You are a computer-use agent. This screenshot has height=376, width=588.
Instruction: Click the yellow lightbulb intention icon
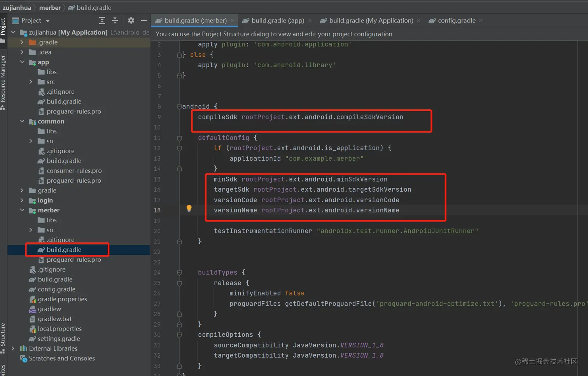coord(189,208)
